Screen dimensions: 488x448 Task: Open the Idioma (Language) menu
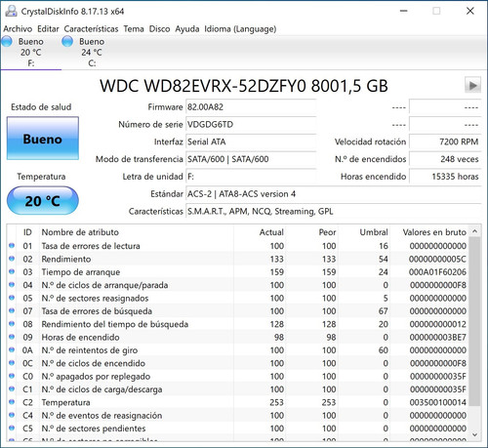pos(240,29)
